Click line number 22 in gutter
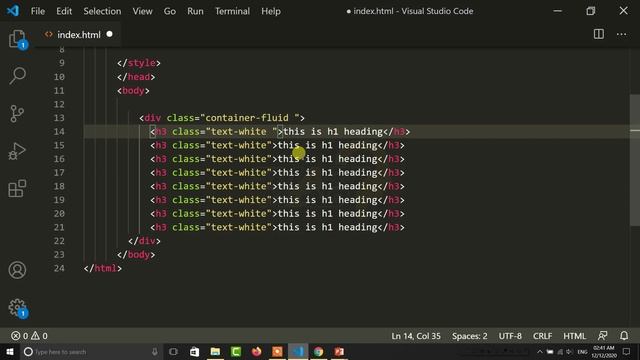Image resolution: width=640 pixels, height=360 pixels. tap(59, 241)
